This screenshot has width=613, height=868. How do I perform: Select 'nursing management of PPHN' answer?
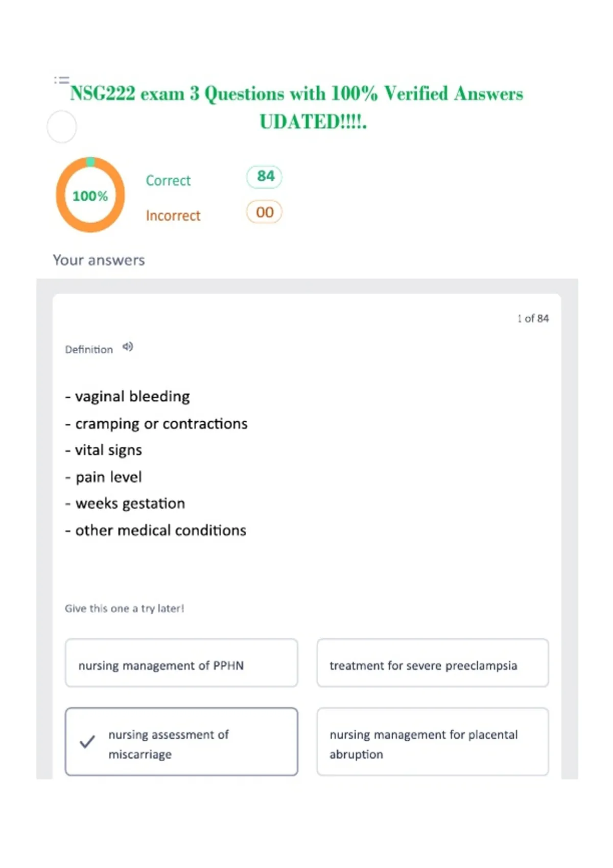pos(181,663)
